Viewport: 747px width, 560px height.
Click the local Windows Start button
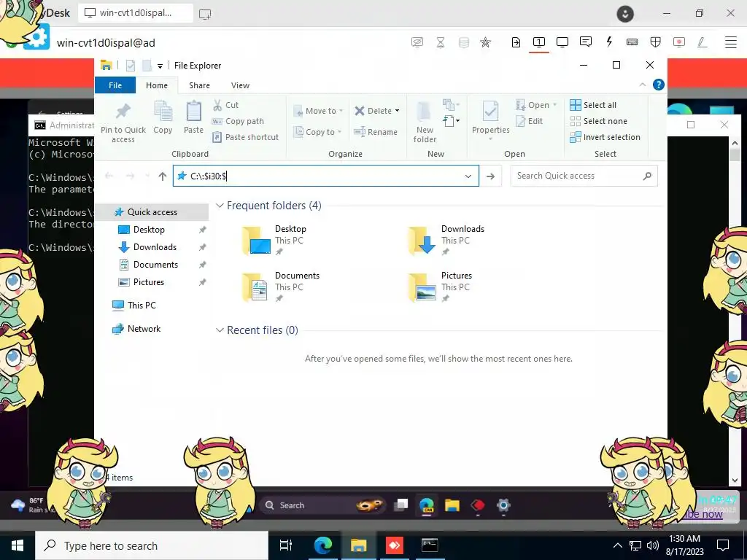pyautogui.click(x=18, y=545)
